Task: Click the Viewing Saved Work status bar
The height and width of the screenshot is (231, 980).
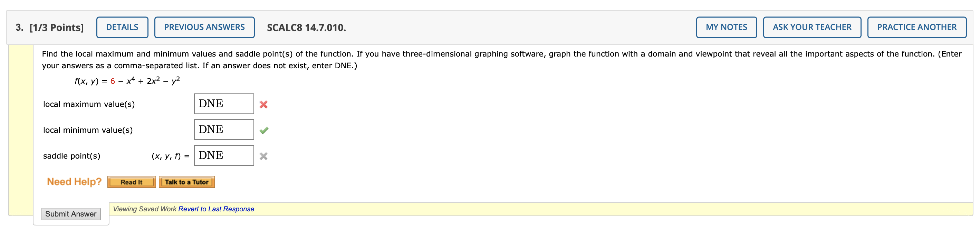Action: [145, 209]
